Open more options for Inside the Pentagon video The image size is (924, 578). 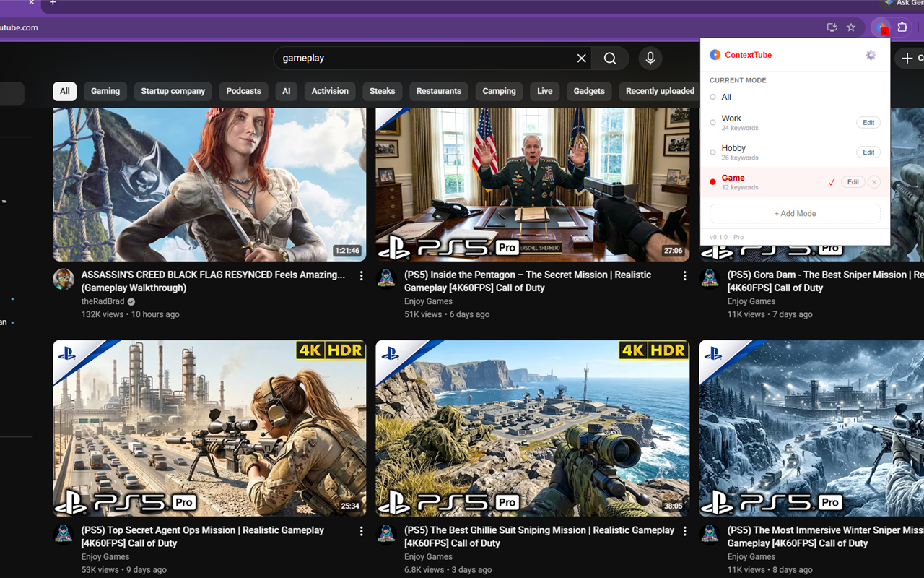(x=684, y=275)
